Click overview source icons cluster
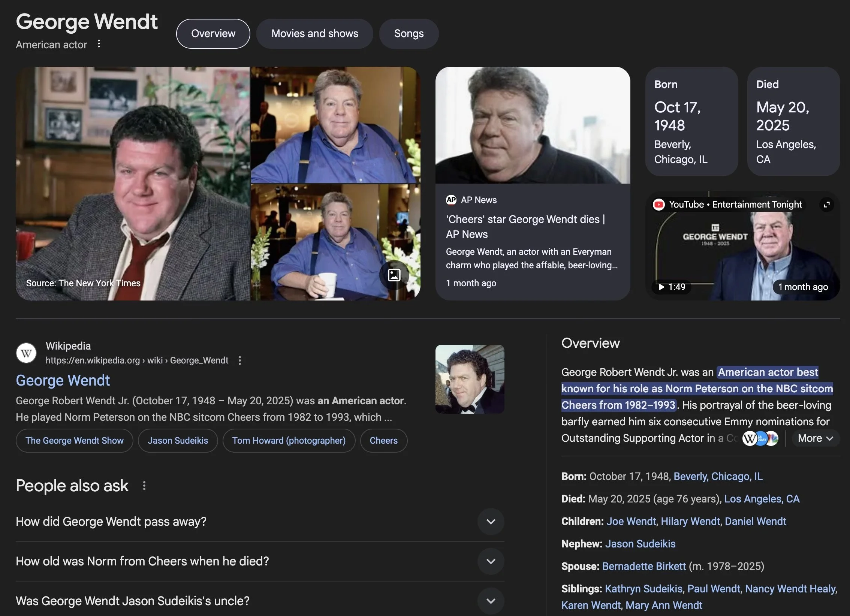Viewport: 850px width, 616px height. pos(760,438)
